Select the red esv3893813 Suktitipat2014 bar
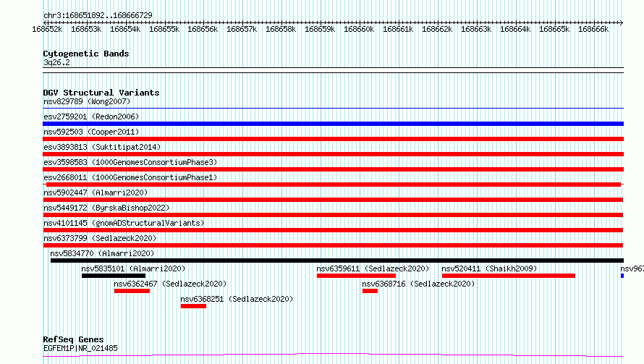This screenshot has height=364, width=644. [333, 154]
